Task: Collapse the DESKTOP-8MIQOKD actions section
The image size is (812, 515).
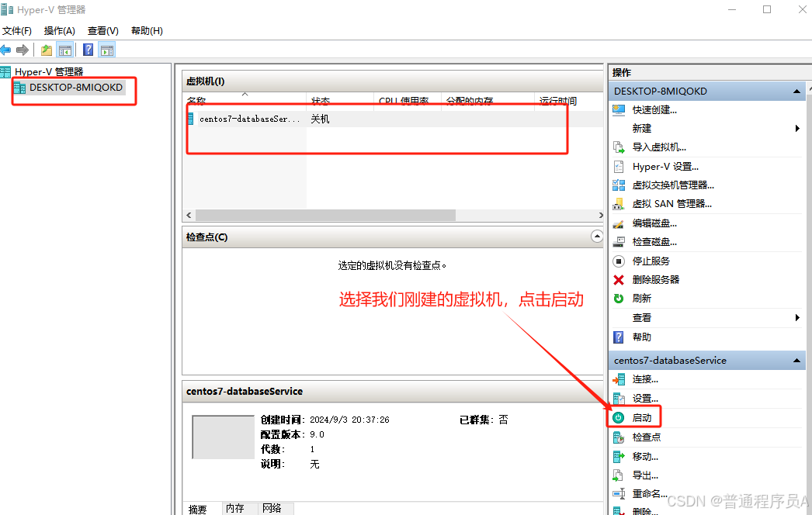Action: 796,91
